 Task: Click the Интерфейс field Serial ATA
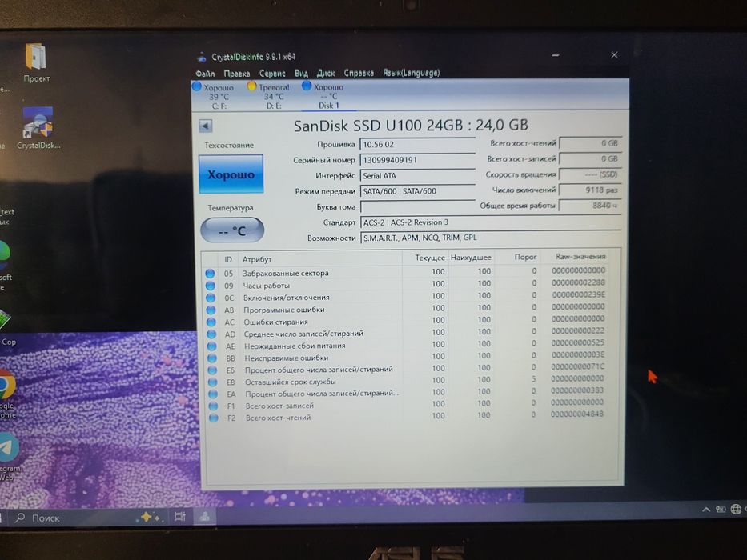pyautogui.click(x=417, y=176)
